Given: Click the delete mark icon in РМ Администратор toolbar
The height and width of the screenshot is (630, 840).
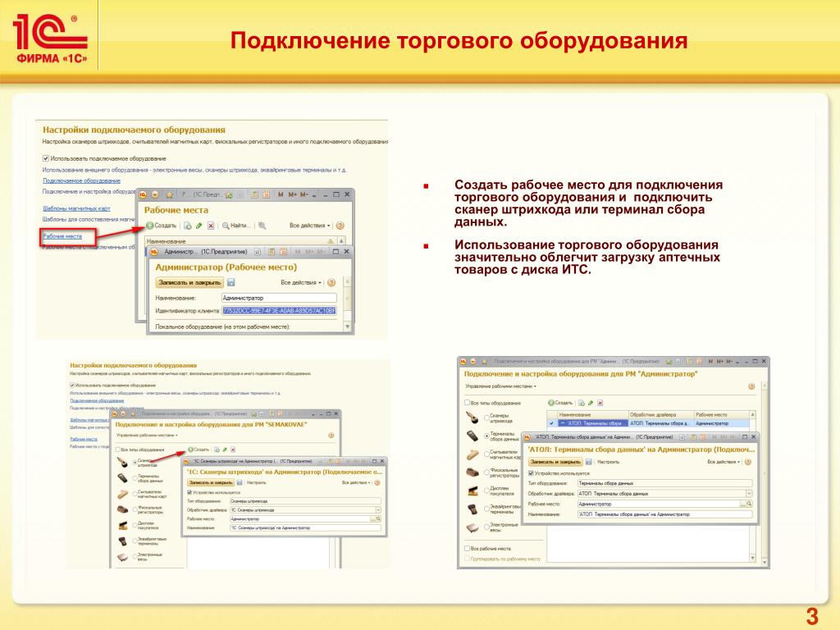Looking at the screenshot, I should (x=600, y=403).
